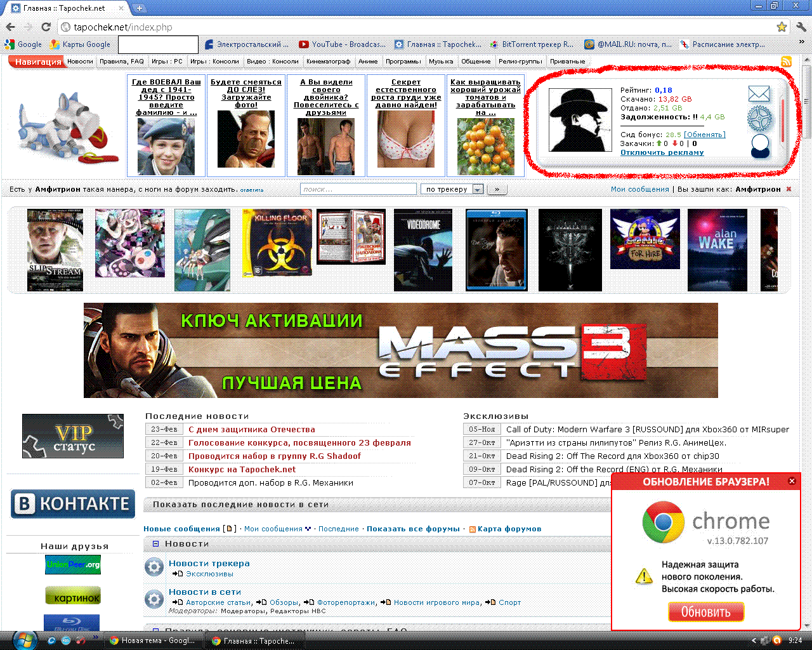Open Релиз-группы menu item

(520, 62)
